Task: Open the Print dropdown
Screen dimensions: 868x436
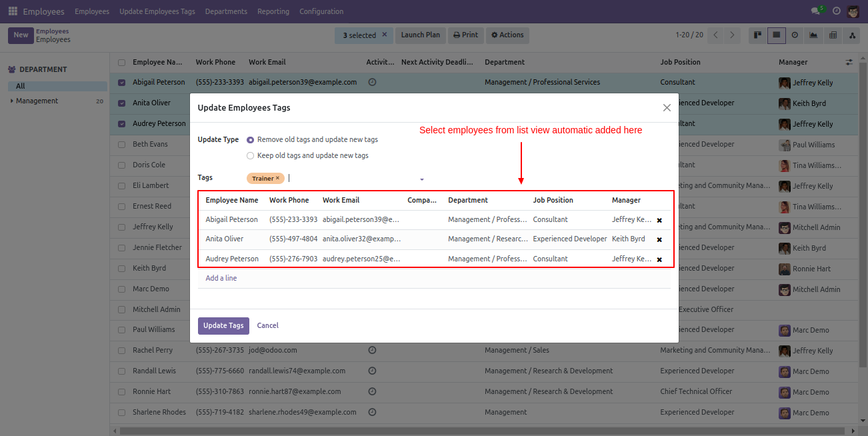Action: tap(465, 35)
